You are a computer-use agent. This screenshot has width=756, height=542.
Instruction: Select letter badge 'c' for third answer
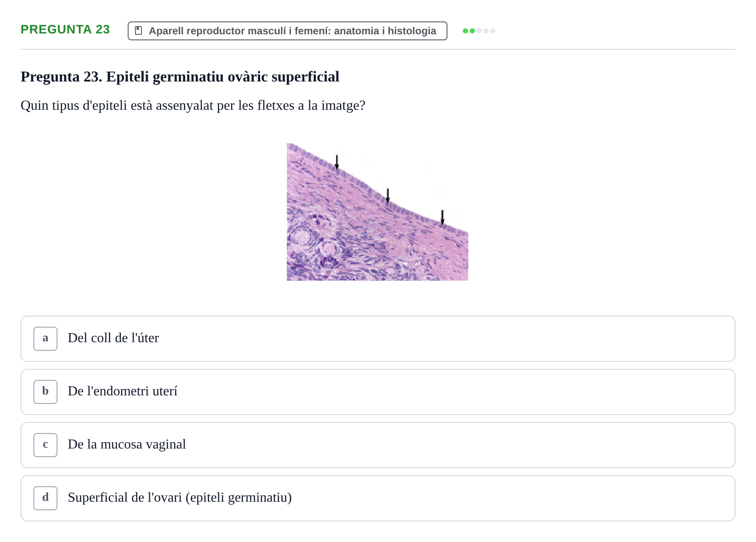pyautogui.click(x=45, y=445)
